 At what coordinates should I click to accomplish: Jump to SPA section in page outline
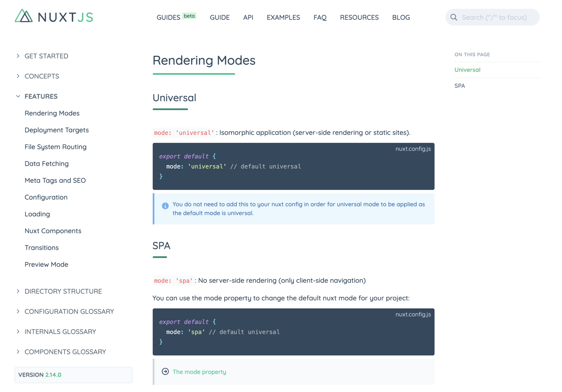pyautogui.click(x=460, y=86)
